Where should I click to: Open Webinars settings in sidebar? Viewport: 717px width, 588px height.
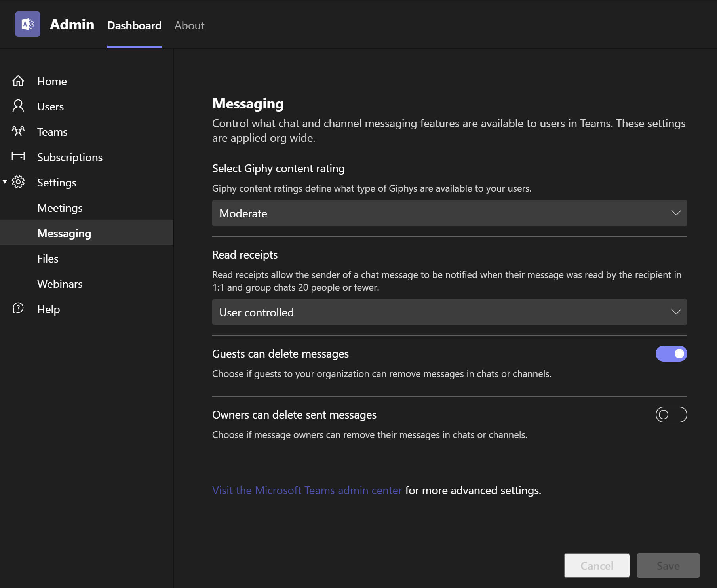pos(60,284)
